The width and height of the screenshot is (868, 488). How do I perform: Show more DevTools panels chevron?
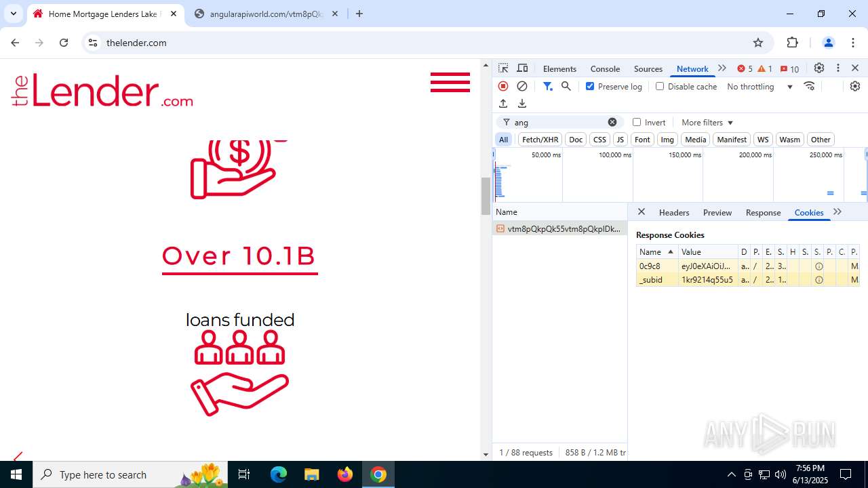coord(722,68)
